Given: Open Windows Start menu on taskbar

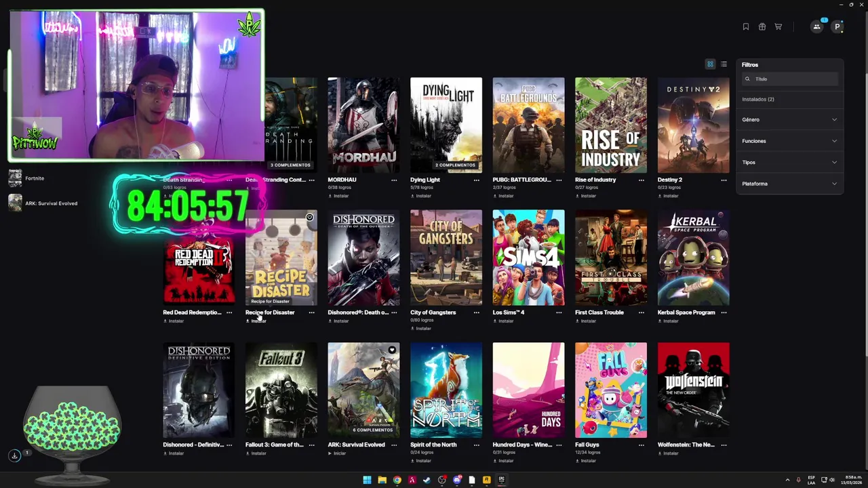Looking at the screenshot, I should (x=367, y=480).
